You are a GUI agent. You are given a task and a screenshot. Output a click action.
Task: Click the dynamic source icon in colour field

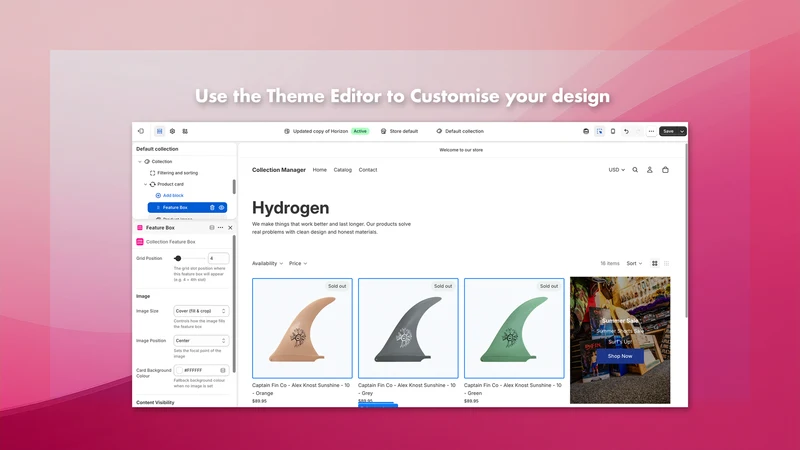tap(223, 370)
